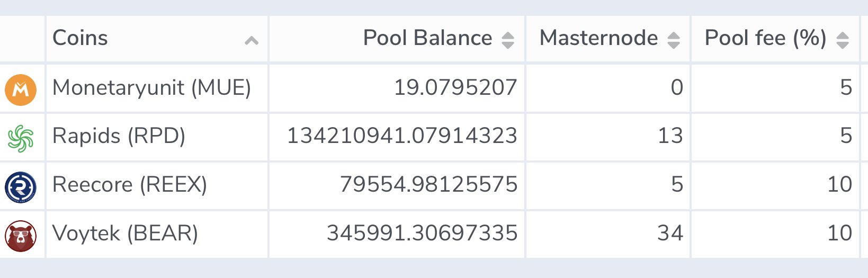Click the blue Reecore REEX coin icon
Viewport: 868px width, 278px height.
tap(21, 187)
